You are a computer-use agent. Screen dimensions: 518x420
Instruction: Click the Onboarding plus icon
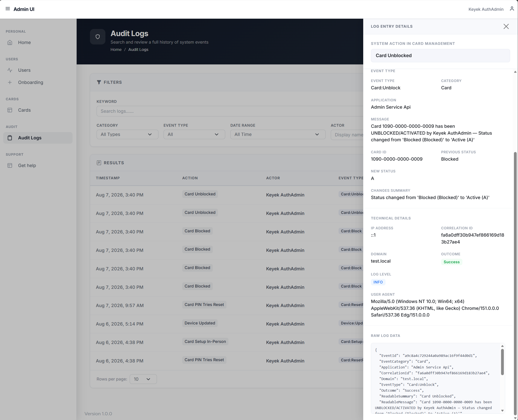[10, 82]
